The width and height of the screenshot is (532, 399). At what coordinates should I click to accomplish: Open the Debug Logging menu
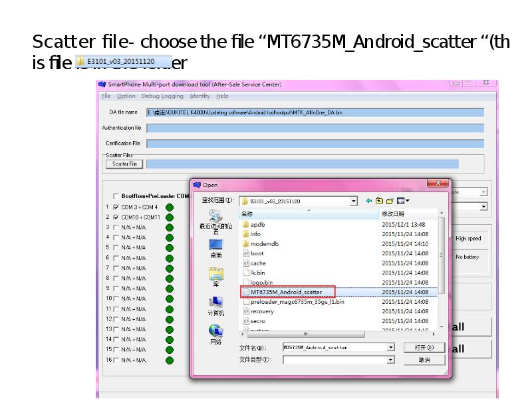(162, 96)
